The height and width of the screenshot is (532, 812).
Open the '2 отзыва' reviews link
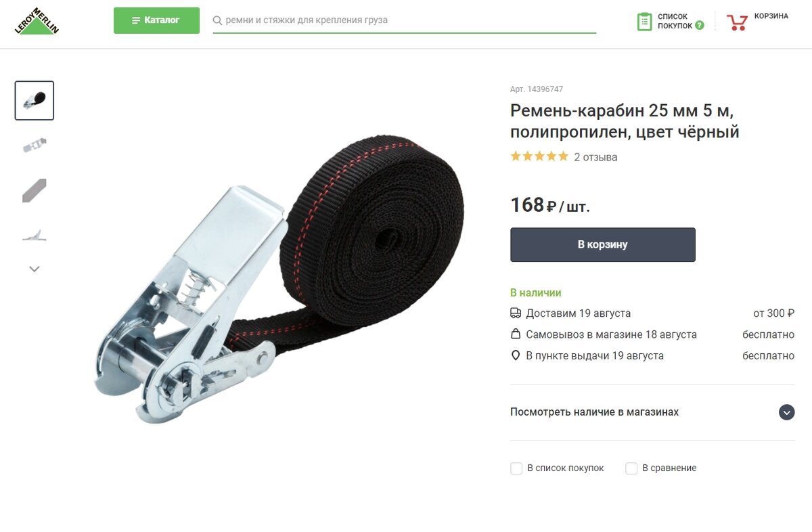(595, 157)
